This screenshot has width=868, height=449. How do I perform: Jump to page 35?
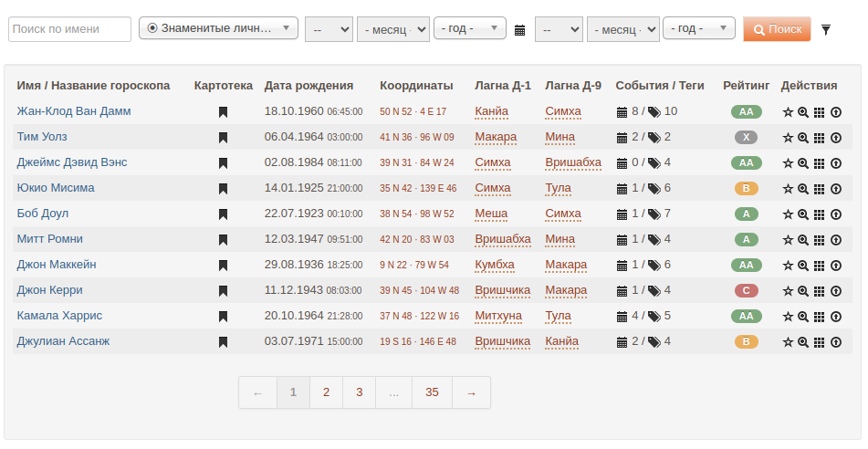[x=432, y=392]
